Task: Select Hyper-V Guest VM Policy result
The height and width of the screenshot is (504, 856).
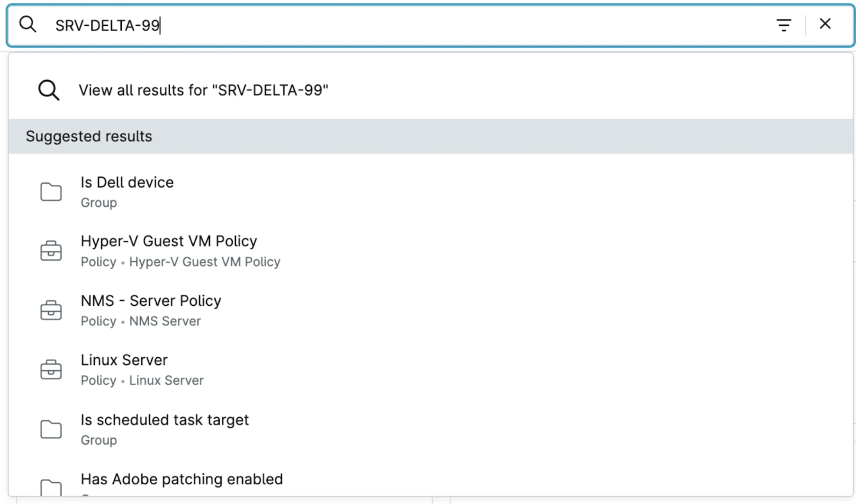Action: point(430,251)
